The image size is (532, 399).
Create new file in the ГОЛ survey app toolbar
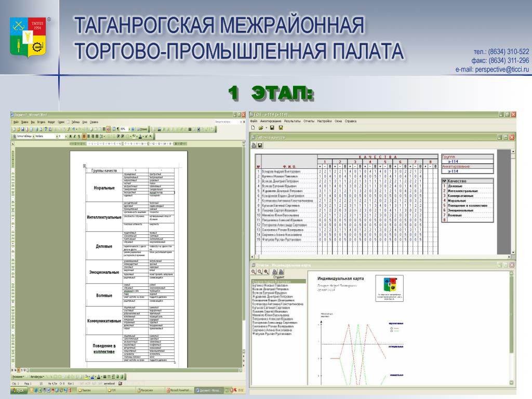[x=253, y=128]
